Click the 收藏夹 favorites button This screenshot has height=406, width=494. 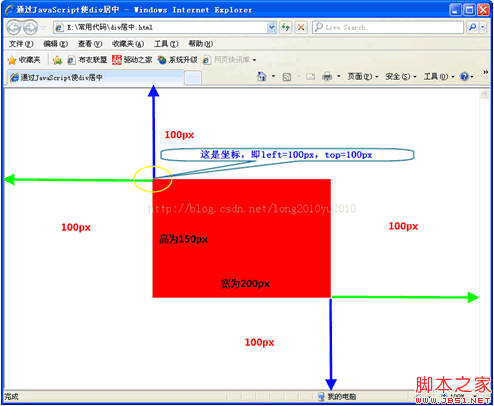point(24,60)
